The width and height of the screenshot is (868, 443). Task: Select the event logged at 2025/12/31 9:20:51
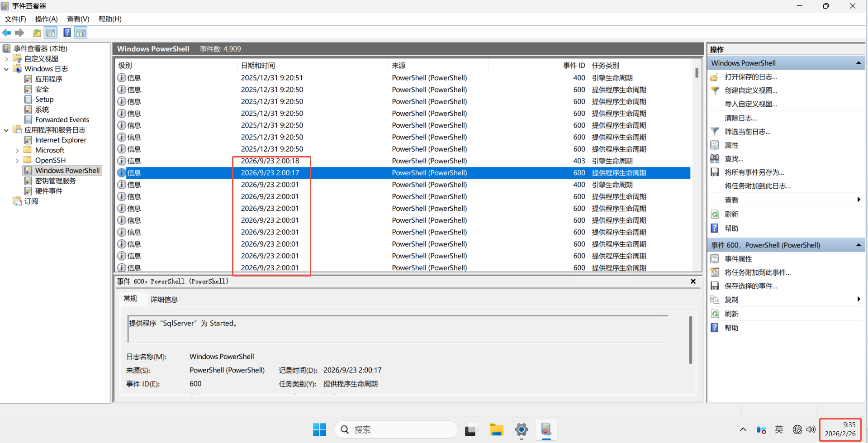(x=403, y=78)
